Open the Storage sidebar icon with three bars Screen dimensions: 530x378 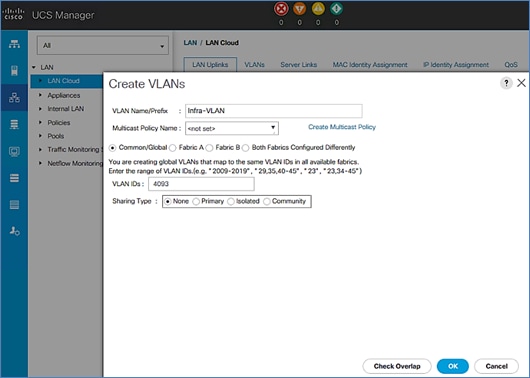click(14, 178)
